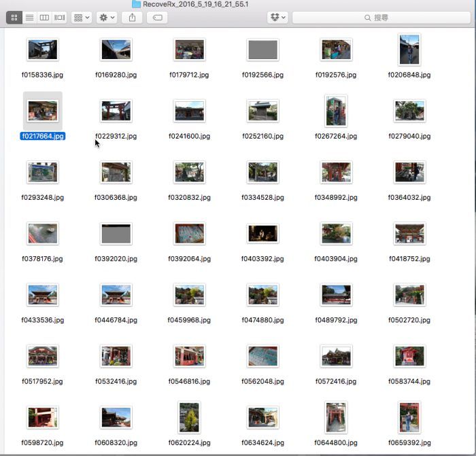Select thumbnail of f0320832.jpg
The height and width of the screenshot is (456, 476).
pyautogui.click(x=190, y=172)
